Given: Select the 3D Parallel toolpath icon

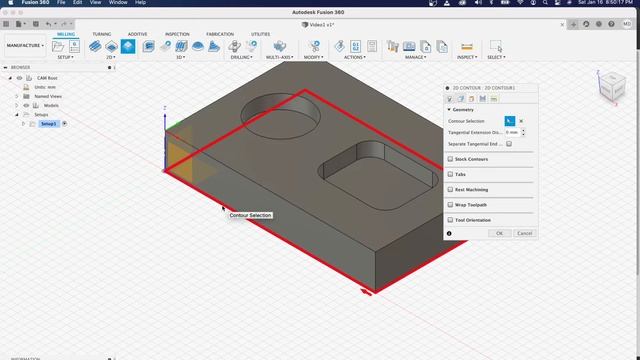Looking at the screenshot, I should (x=181, y=46).
